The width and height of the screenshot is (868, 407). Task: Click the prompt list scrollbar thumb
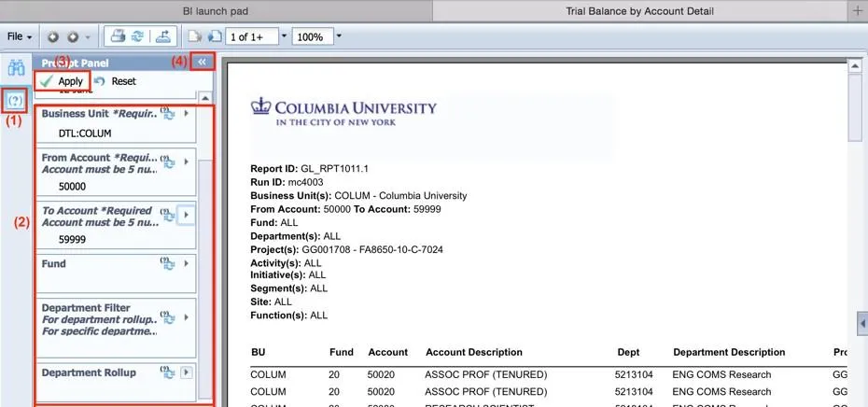click(205, 278)
